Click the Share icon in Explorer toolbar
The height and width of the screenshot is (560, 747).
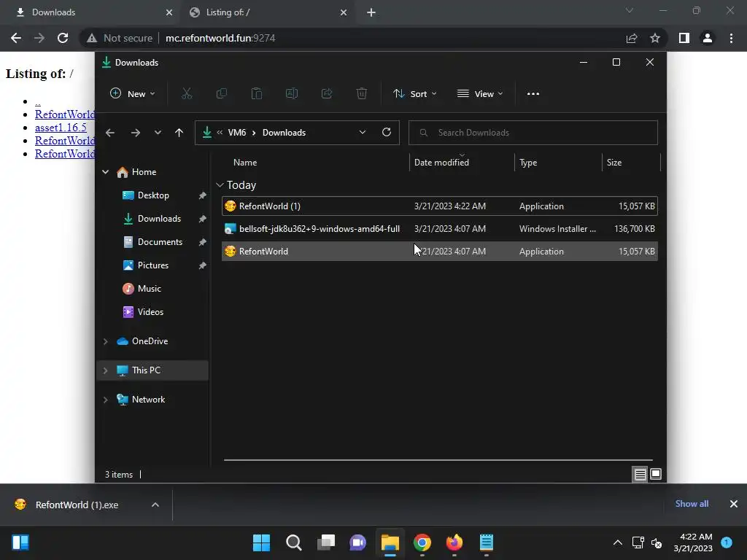click(327, 94)
